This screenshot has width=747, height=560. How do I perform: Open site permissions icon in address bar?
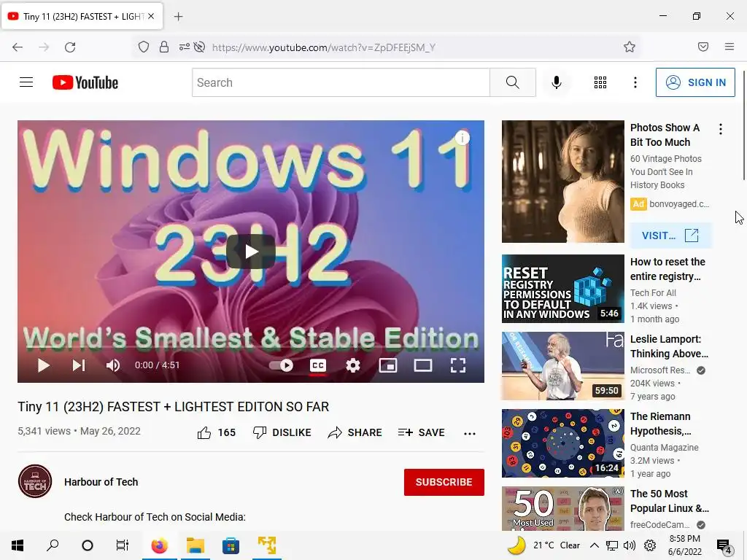[x=185, y=47]
